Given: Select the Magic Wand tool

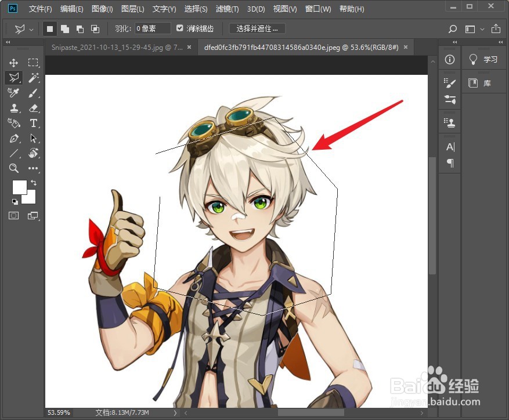Looking at the screenshot, I should point(33,78).
